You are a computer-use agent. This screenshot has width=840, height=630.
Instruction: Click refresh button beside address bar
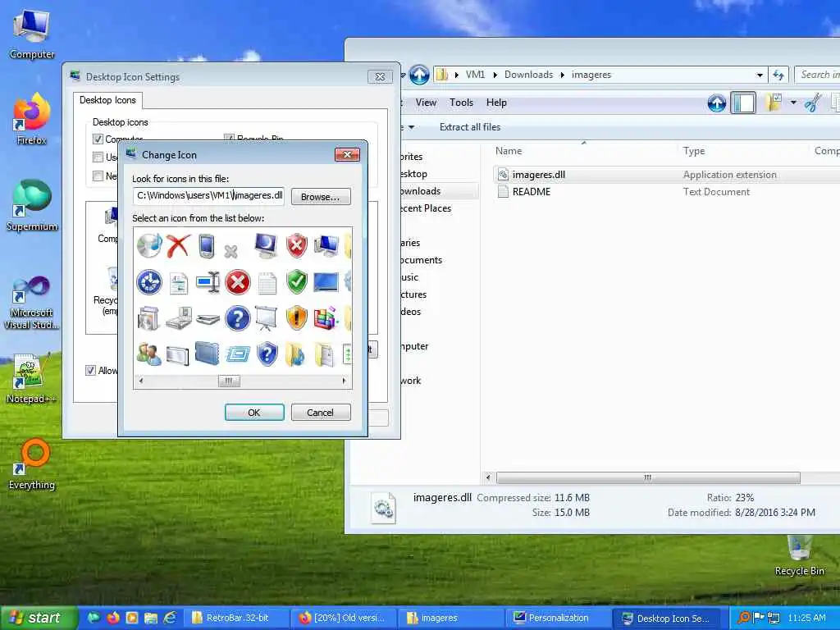pos(778,75)
